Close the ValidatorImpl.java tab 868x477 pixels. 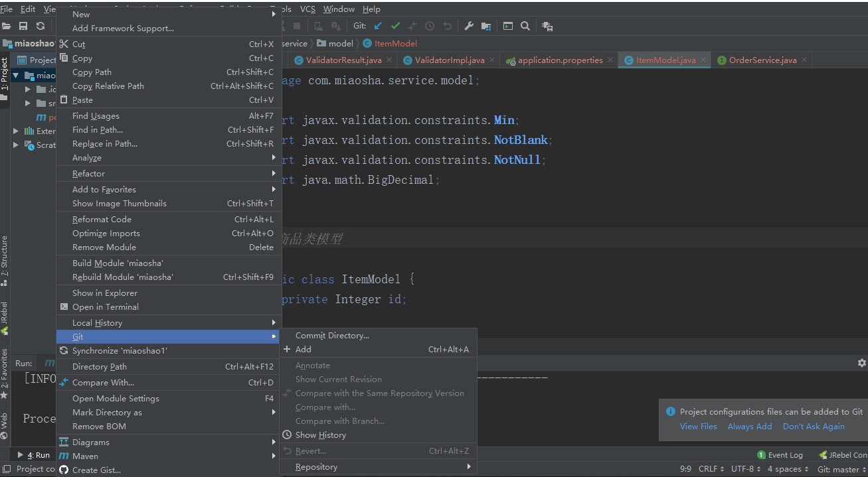(x=492, y=60)
